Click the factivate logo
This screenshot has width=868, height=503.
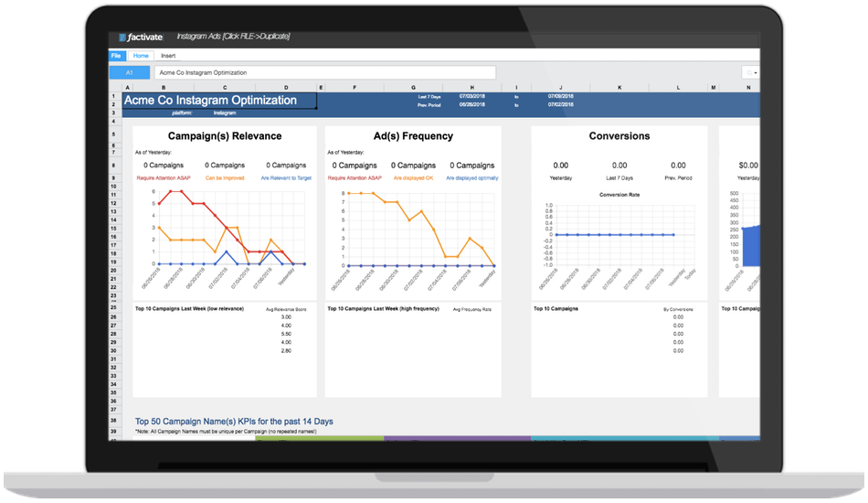coord(141,37)
